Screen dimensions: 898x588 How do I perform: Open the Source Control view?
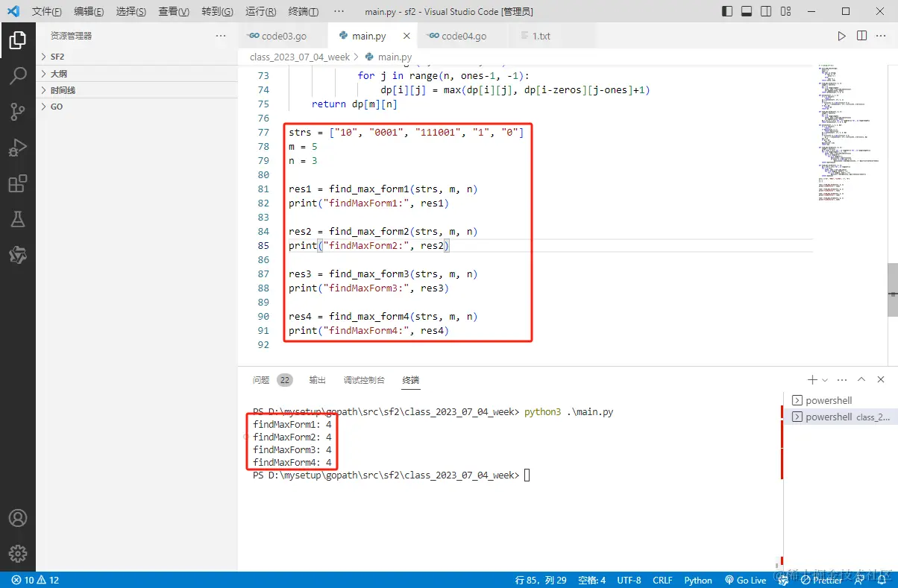tap(18, 112)
